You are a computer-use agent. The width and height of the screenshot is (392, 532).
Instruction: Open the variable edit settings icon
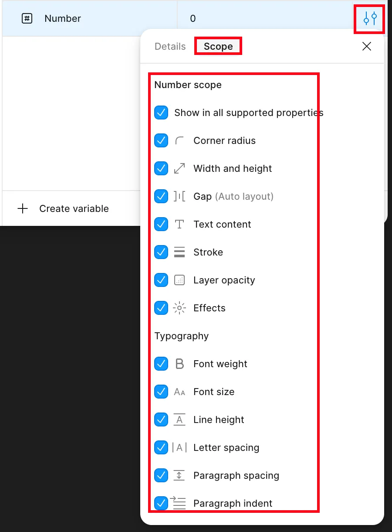tap(370, 18)
